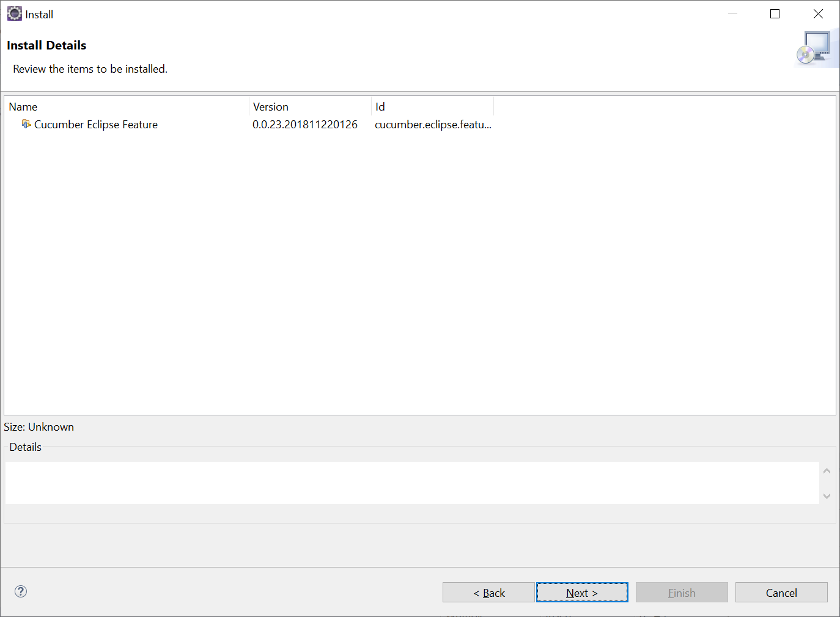This screenshot has width=840, height=617.
Task: Select the Cucumber Eclipse Feature row
Action: point(249,125)
